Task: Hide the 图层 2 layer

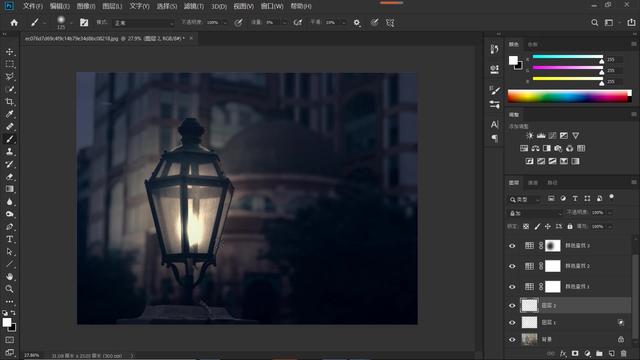Action: (x=512, y=305)
